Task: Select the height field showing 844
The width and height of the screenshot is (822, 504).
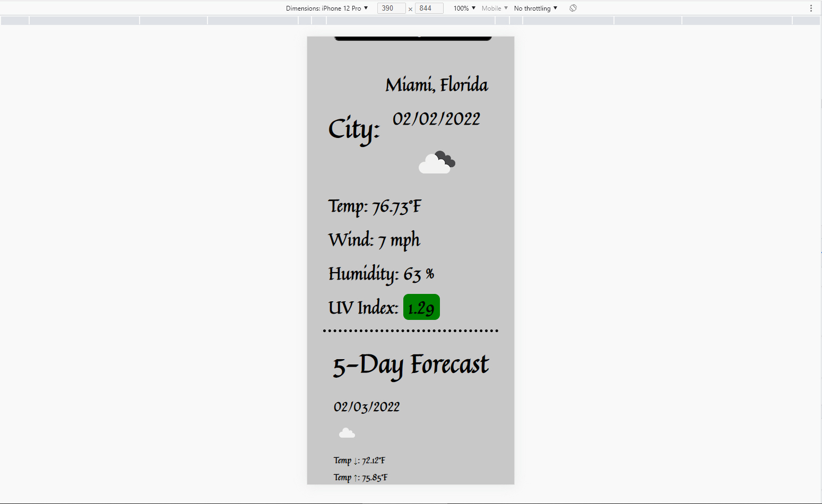Action: (x=429, y=8)
